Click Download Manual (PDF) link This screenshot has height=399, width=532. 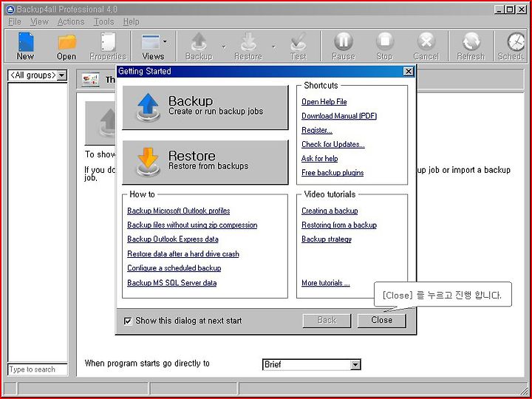tap(339, 116)
